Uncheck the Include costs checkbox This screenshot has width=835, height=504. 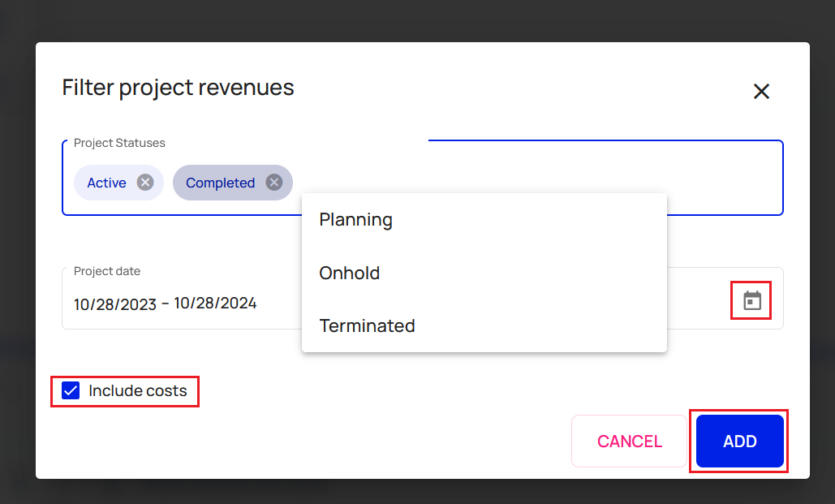coord(71,391)
